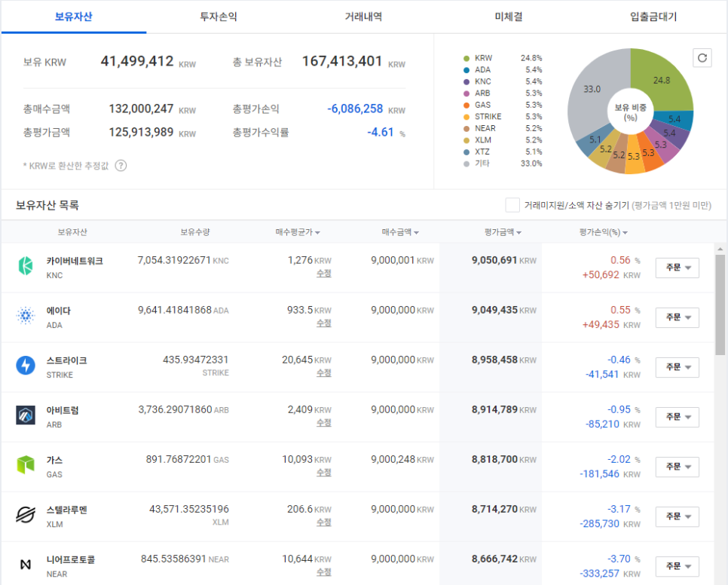
Task: Open the 주문 dropdown for ARB
Action: point(678,416)
